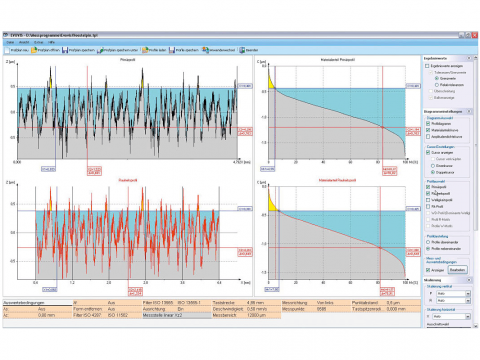Toggle the 'Anzeigen' conditions checkbox
Viewport: 480px width, 360px height.
pyautogui.click(x=428, y=270)
